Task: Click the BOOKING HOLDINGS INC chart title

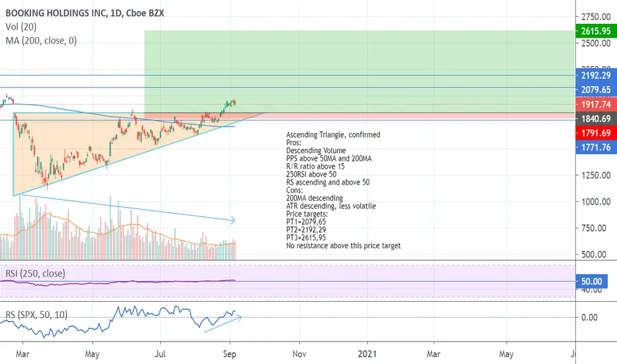Action: tap(85, 13)
